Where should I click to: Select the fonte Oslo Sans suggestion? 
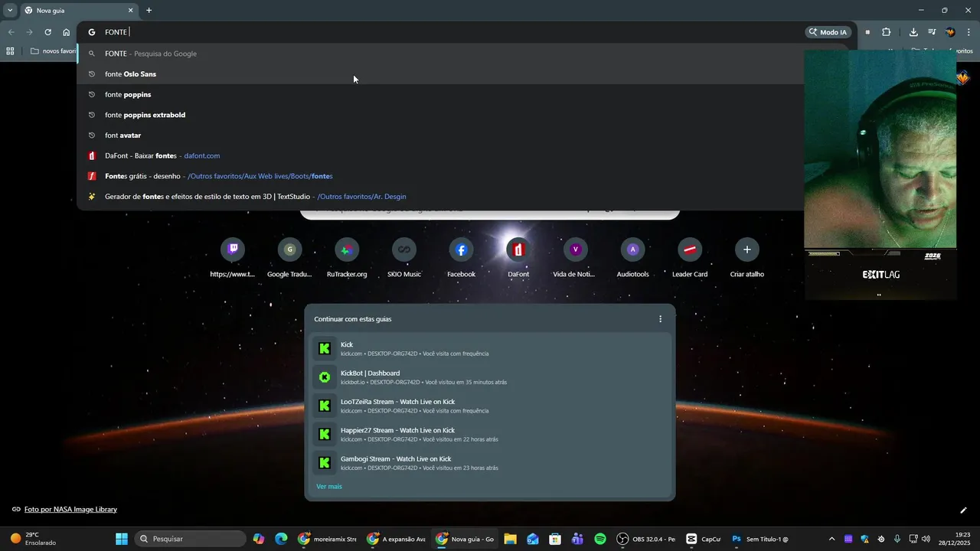[440, 74]
